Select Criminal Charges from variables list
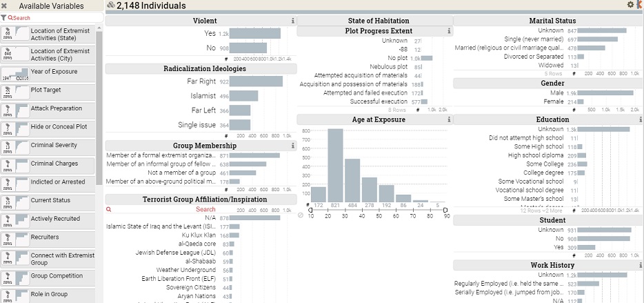 (55, 164)
